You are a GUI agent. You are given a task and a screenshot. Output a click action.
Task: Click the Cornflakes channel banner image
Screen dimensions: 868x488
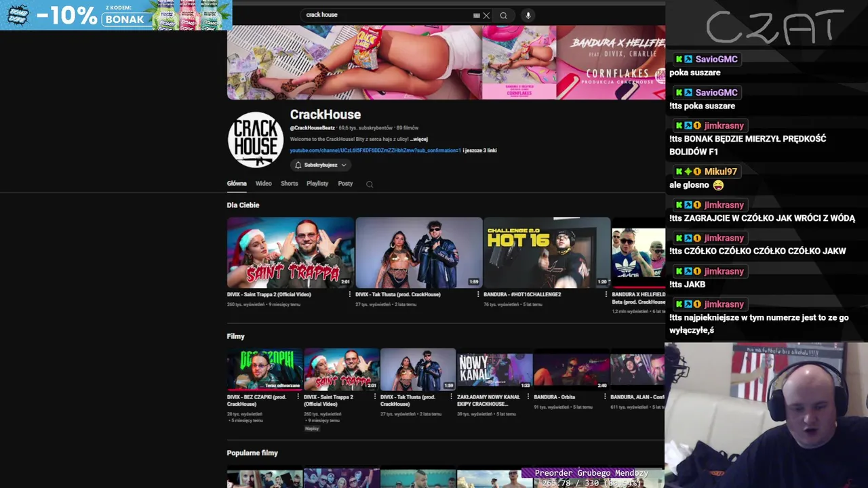click(446, 62)
